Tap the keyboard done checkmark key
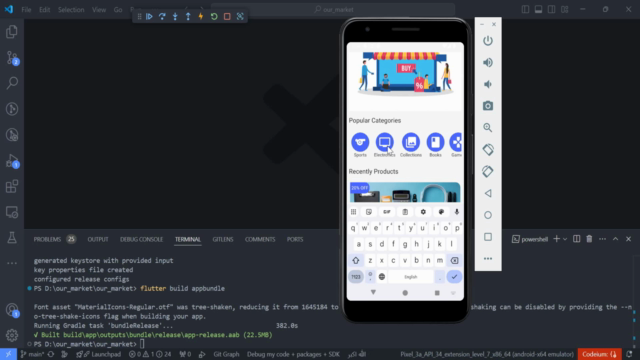Viewport: 640px width, 360px height. (x=454, y=277)
